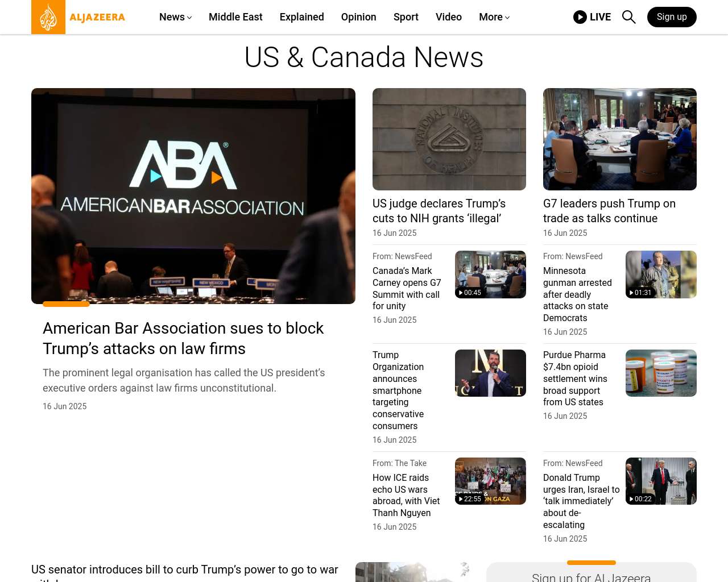728x582 pixels.
Task: Click 'From: NewsFeed' above Mark Carney story
Action: 402,256
